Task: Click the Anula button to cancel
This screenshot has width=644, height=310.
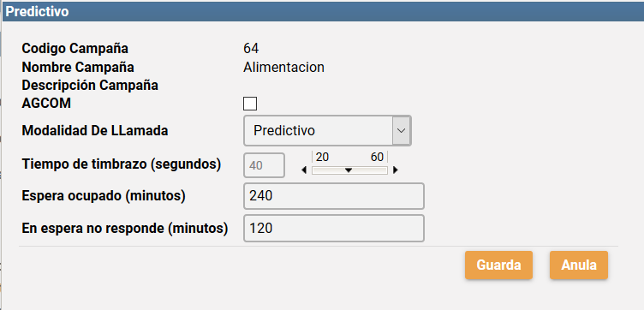Action: tap(579, 265)
